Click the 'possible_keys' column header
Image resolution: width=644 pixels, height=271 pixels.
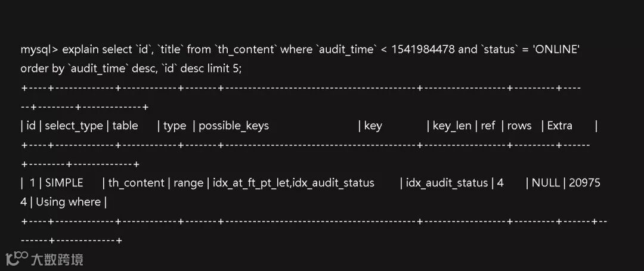point(234,126)
